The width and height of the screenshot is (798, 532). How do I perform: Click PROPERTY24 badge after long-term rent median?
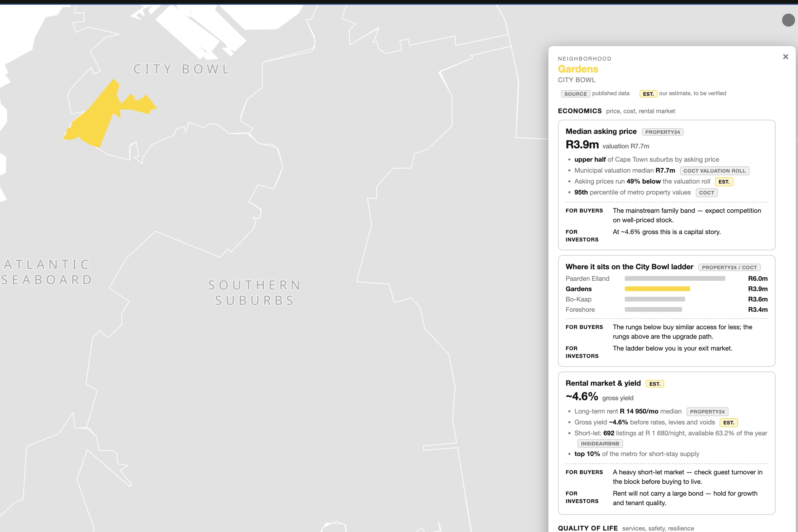pos(707,411)
